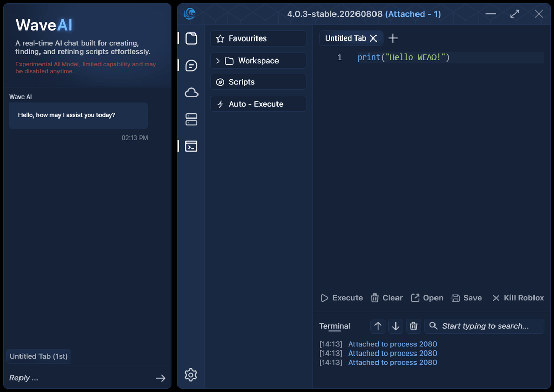Expand the Workspace folder chevron
The width and height of the screenshot is (554, 392).
(217, 61)
